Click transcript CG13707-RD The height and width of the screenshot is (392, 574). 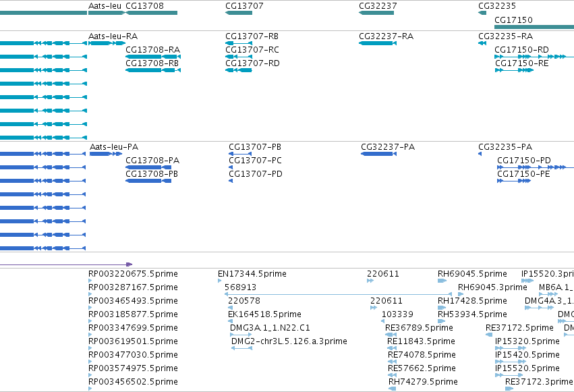click(252, 63)
